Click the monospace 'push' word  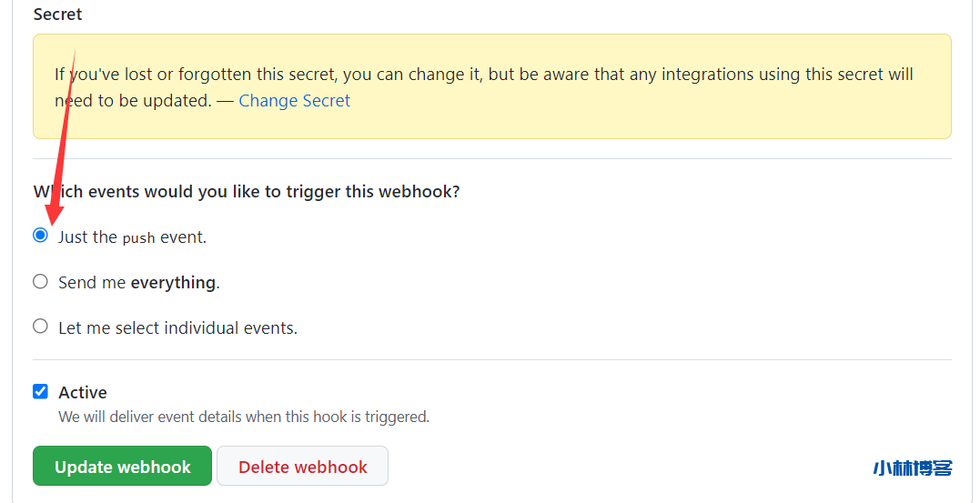(x=139, y=238)
